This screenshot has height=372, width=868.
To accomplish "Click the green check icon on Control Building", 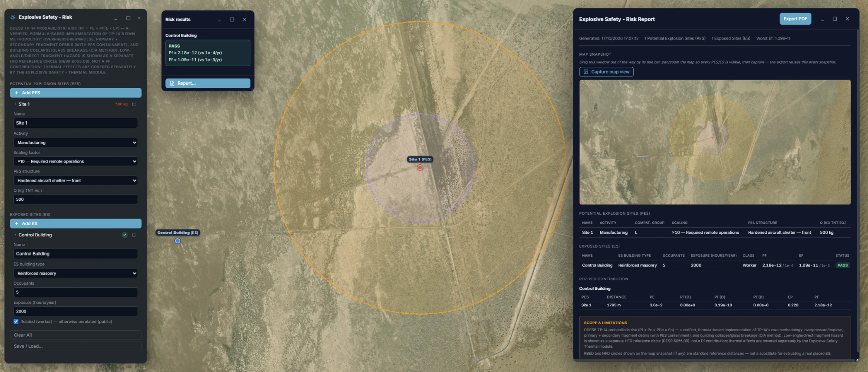I will 125,235.
